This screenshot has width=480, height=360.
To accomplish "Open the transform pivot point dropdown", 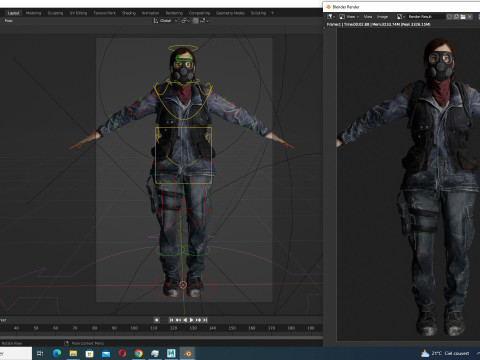I will 185,21.
